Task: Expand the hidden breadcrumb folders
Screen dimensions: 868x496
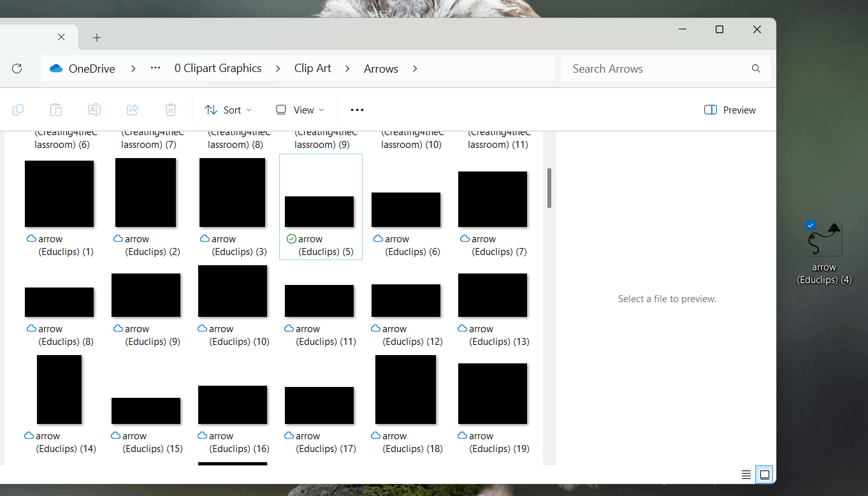Action: pos(155,68)
